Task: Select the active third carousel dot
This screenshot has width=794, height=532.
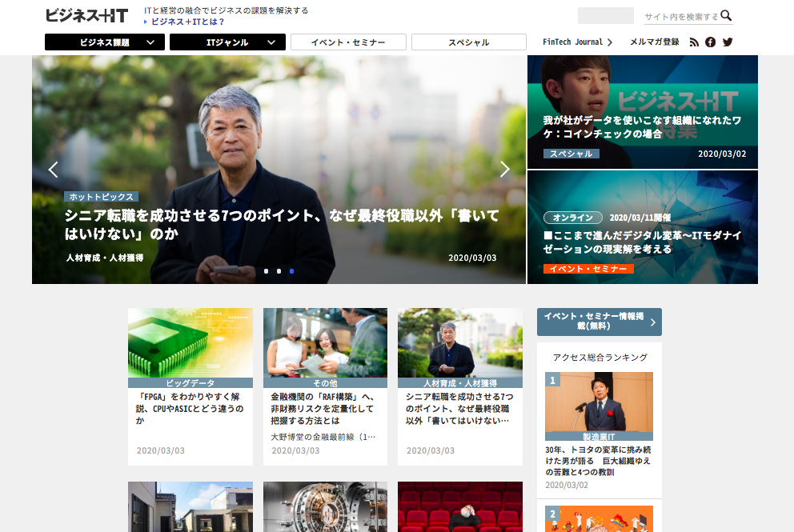Action: (291, 271)
